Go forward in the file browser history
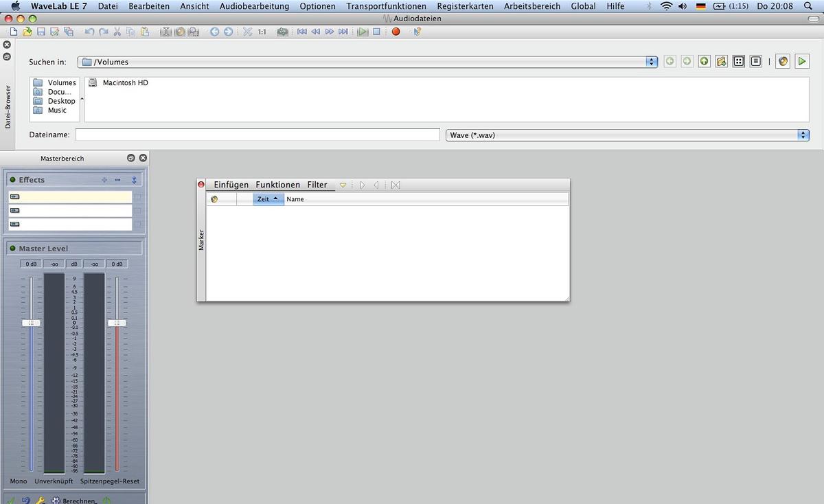This screenshot has height=504, width=824. pos(687,61)
